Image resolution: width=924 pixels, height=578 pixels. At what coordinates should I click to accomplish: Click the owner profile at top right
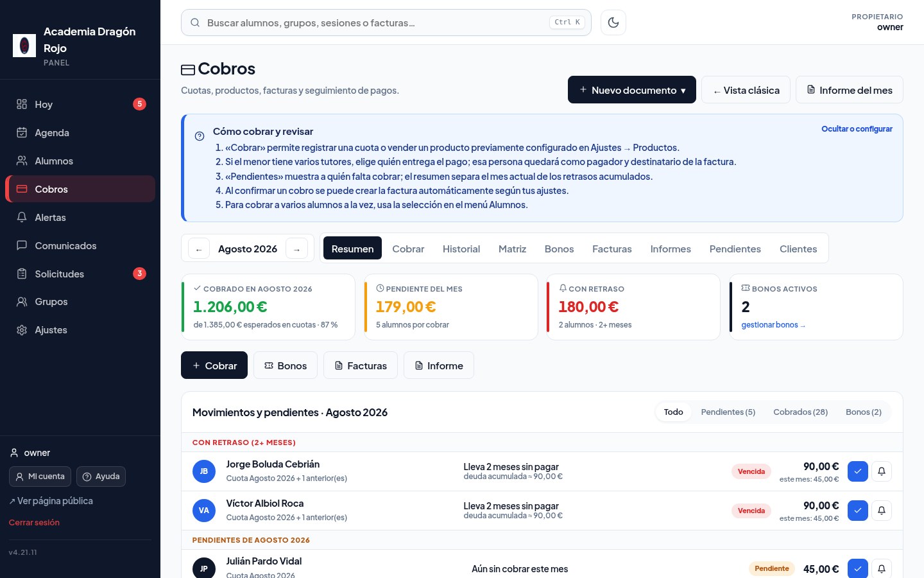(877, 22)
